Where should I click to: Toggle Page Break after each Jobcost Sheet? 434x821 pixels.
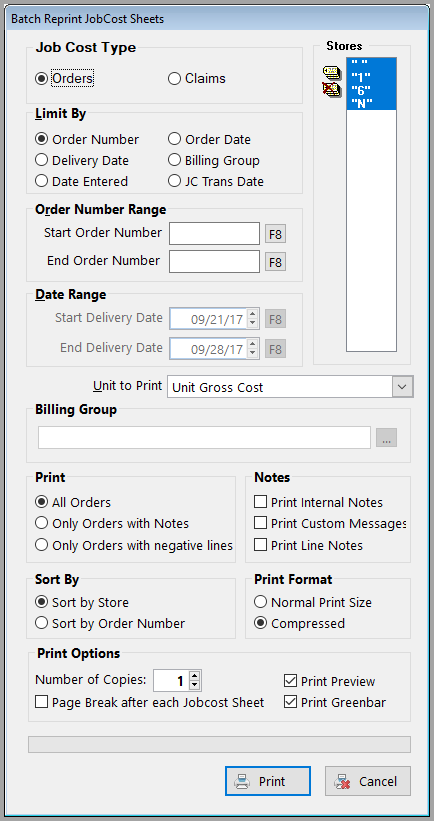point(150,702)
